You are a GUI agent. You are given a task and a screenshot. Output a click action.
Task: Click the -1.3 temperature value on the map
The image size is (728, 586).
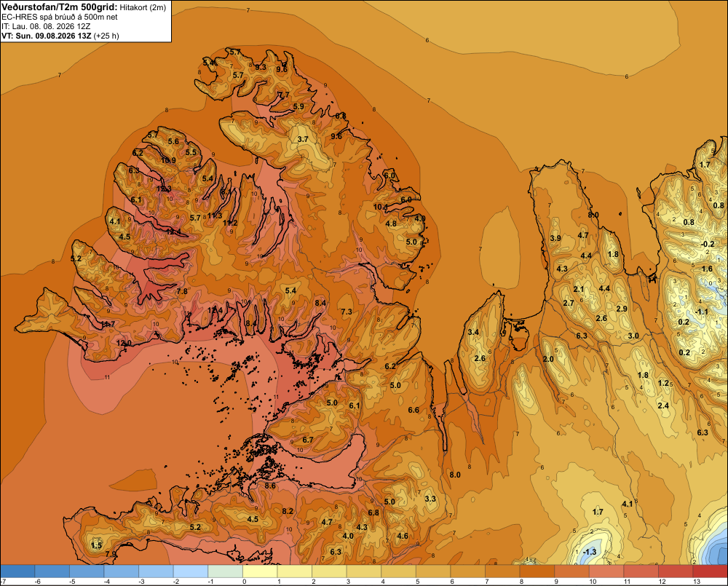[589, 552]
